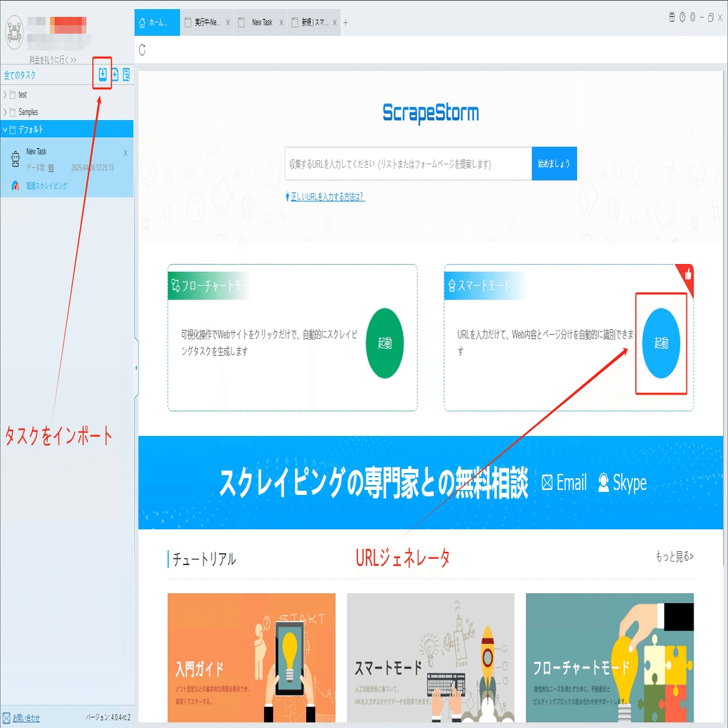This screenshot has width=728, height=728.
Task: Click the user avatar icon
Action: (14, 32)
